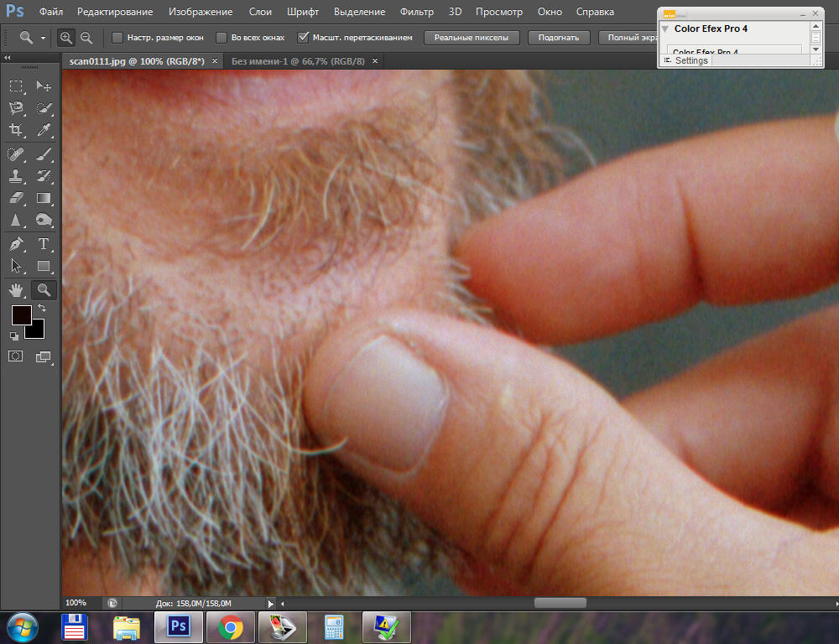Enable 'Настр. размер окон' checkbox
The width and height of the screenshot is (839, 644).
[117, 38]
